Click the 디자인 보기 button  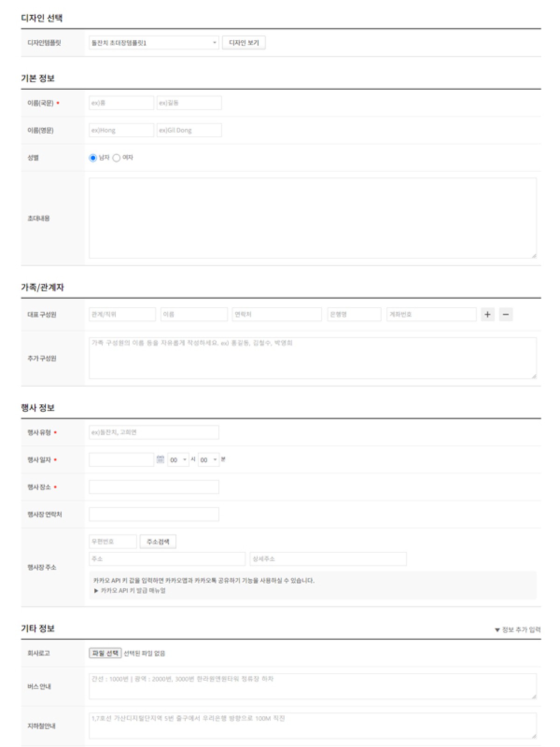(x=244, y=43)
